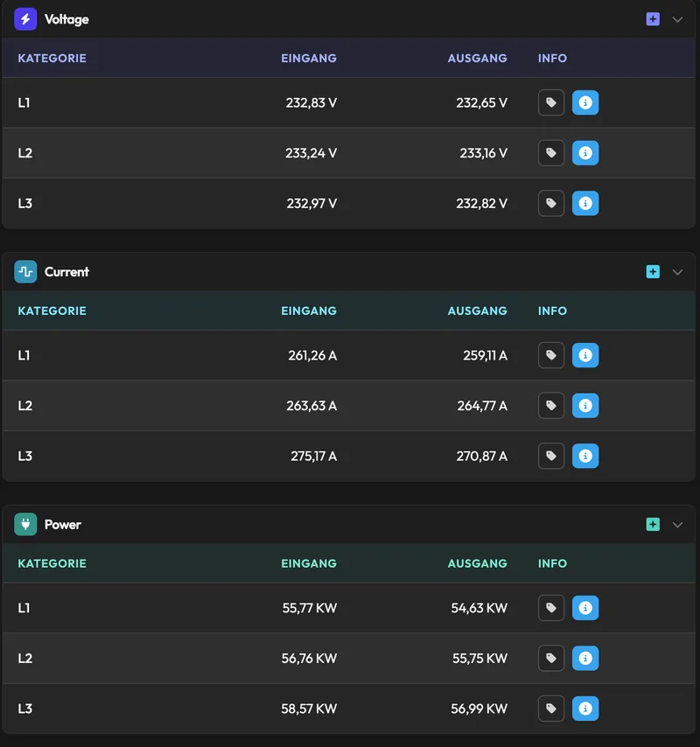Click the tag icon in Current L2 row

pyautogui.click(x=551, y=405)
